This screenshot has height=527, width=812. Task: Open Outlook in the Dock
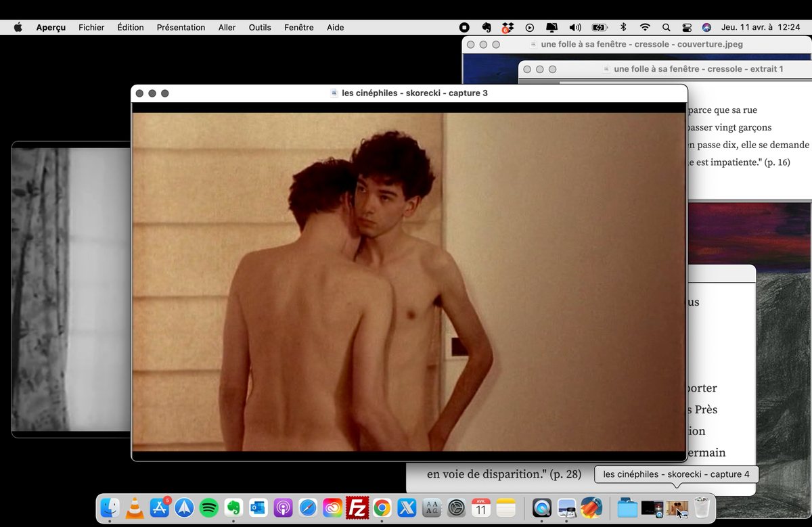click(258, 507)
